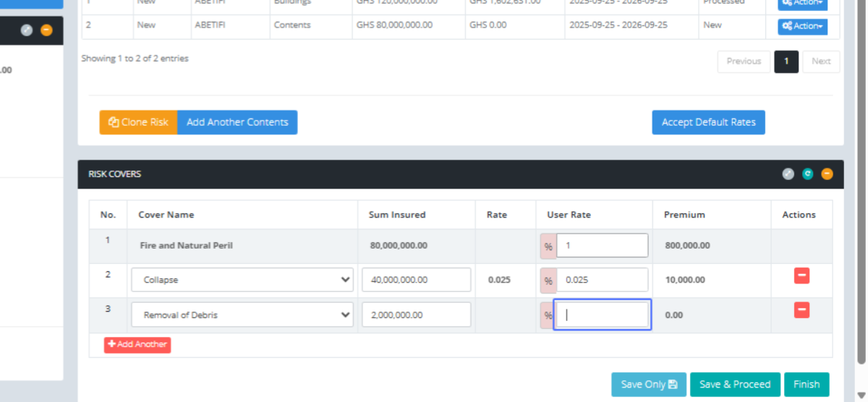The image size is (868, 402).
Task: Click the teal refresh icon in Risk Covers header
Action: pos(808,174)
